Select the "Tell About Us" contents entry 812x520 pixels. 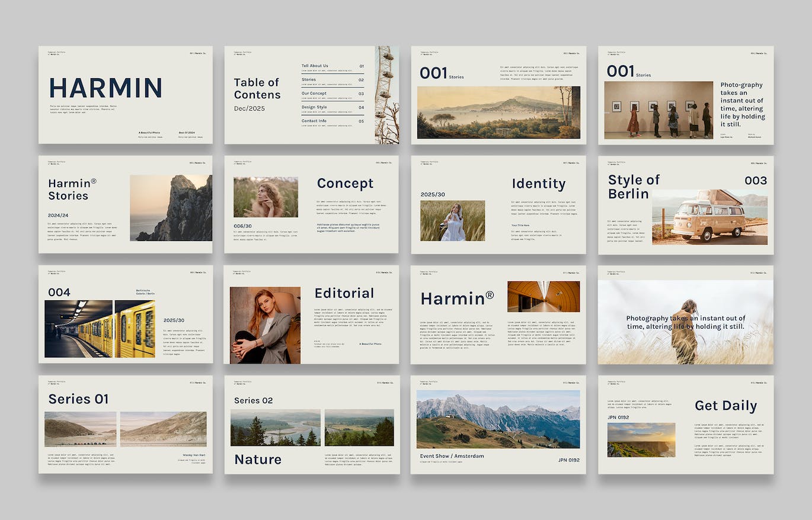[315, 66]
